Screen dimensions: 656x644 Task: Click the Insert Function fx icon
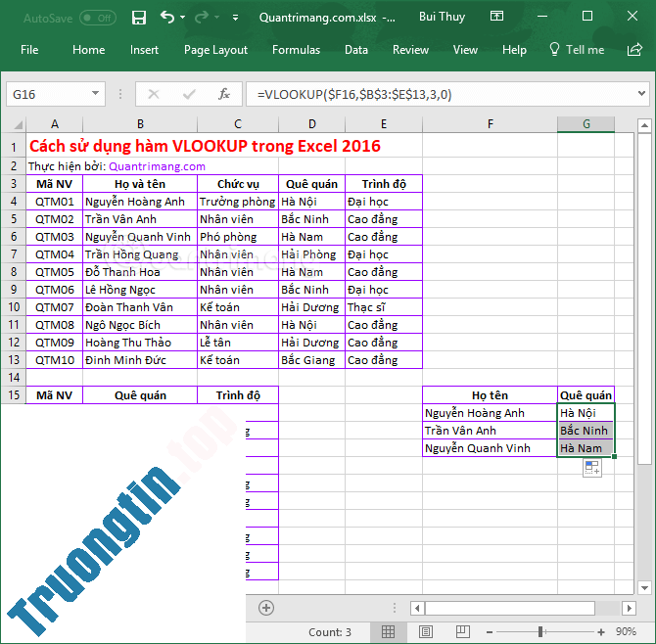click(x=224, y=94)
